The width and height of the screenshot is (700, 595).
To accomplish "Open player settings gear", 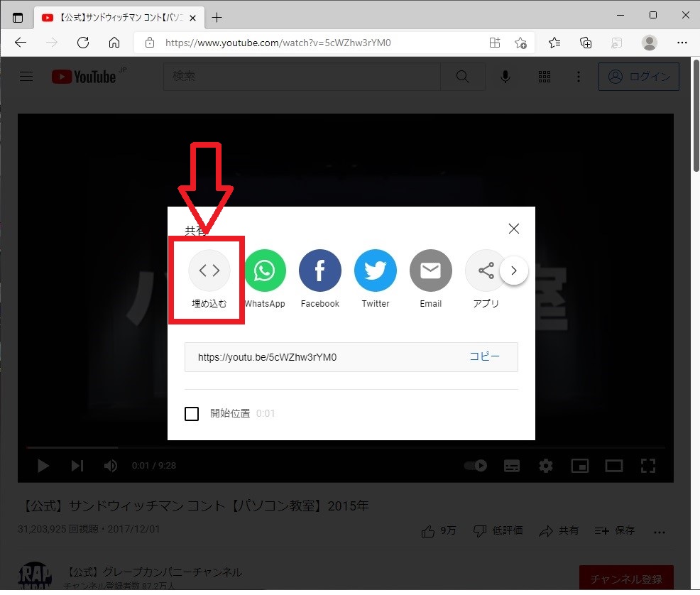I will point(545,466).
